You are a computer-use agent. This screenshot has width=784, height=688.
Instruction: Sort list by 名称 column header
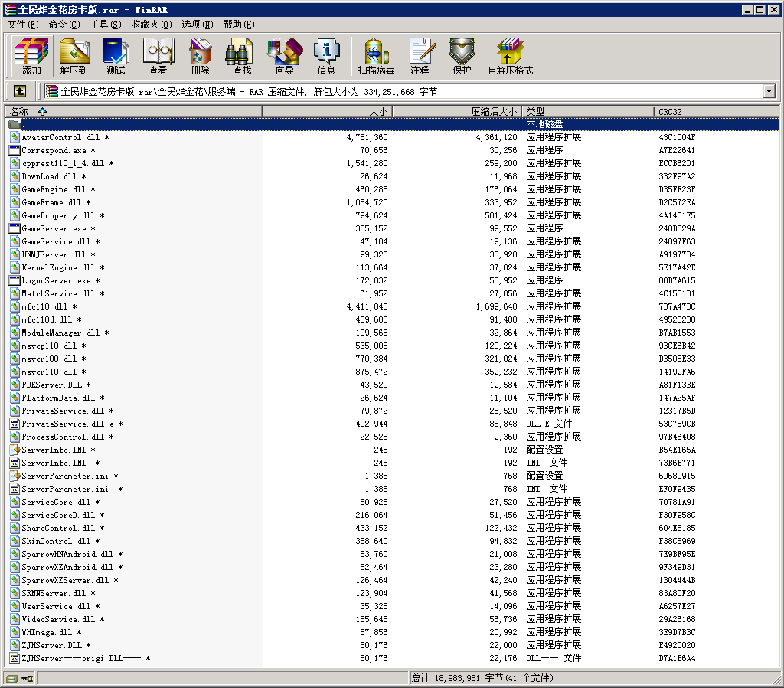[28, 112]
